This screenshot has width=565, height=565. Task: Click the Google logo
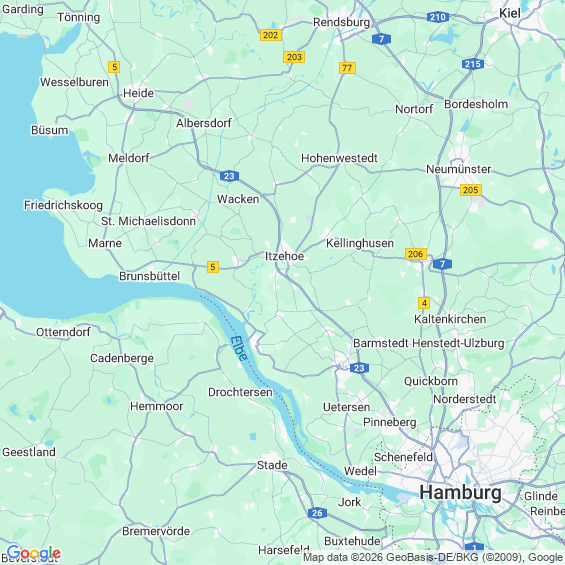pos(34,553)
